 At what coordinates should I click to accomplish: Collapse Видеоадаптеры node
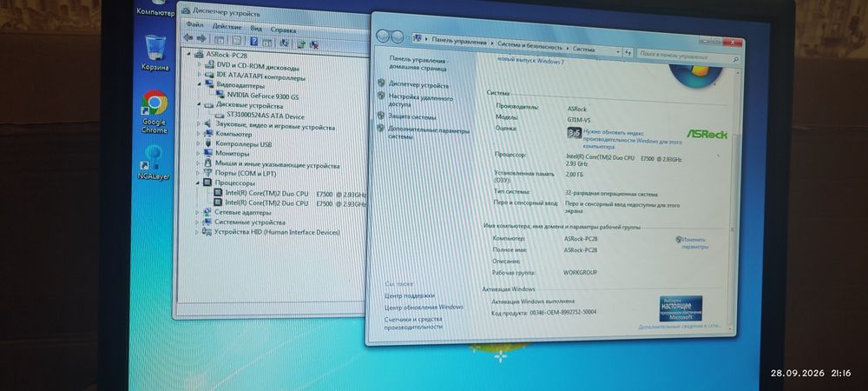[x=200, y=83]
